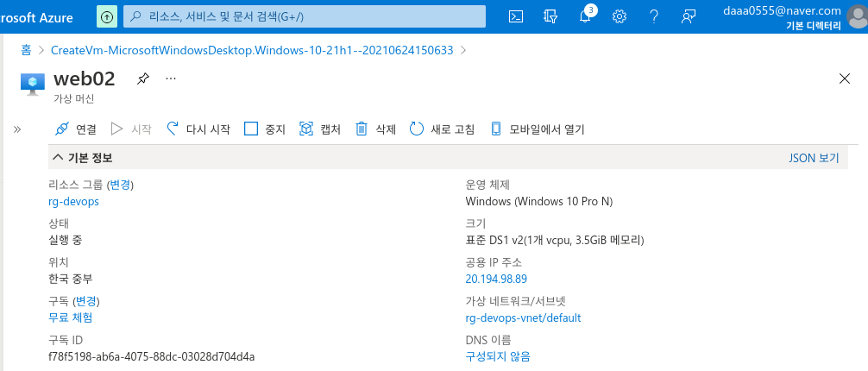Refresh the page with 새로 고침
This screenshot has width=868, height=371.
442,129
